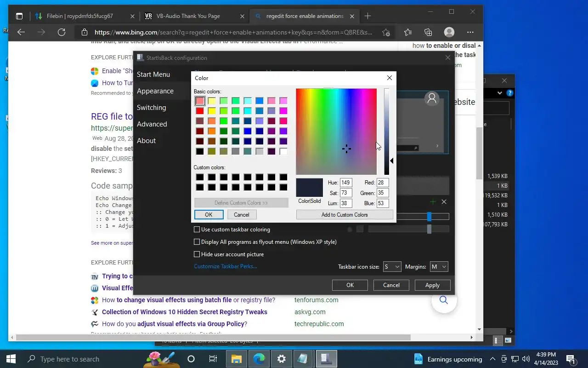588x368 pixels.
Task: Open notification center icon
Action: point(571,359)
